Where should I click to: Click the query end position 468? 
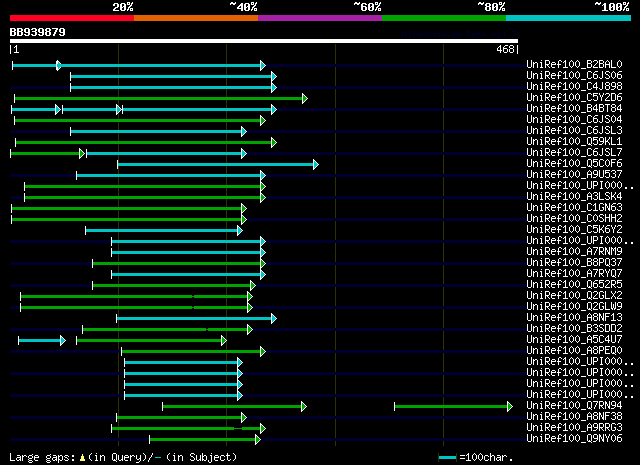505,50
